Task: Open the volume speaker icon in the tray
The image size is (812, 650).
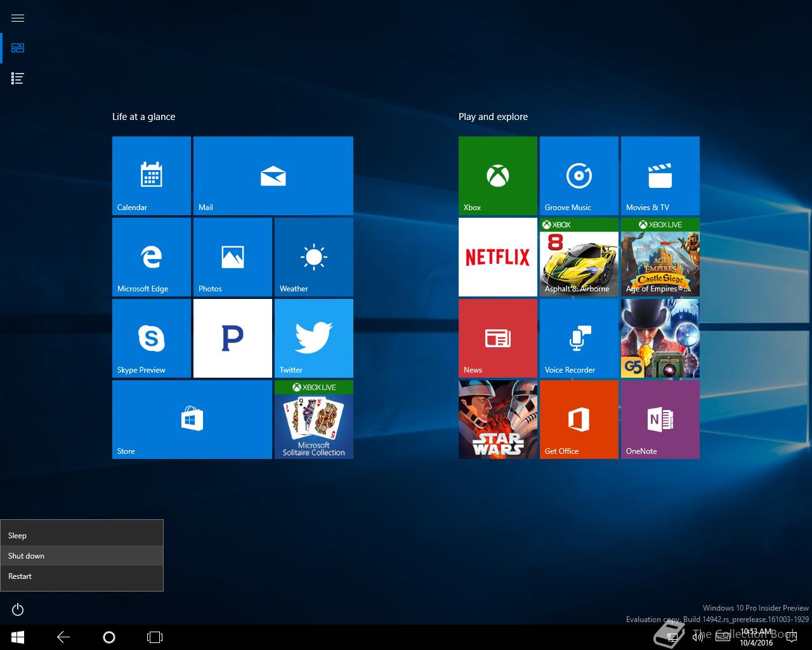Action: pos(698,637)
